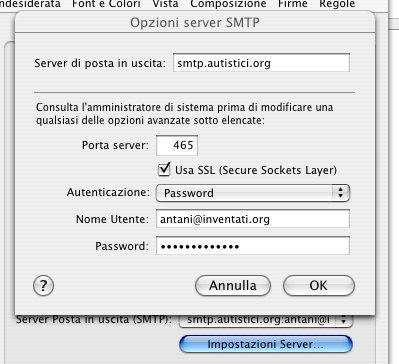Click the Usa SSL (Secure Sockets Layer) label
Image resolution: width=399 pixels, height=364 pixels.
pos(256,170)
